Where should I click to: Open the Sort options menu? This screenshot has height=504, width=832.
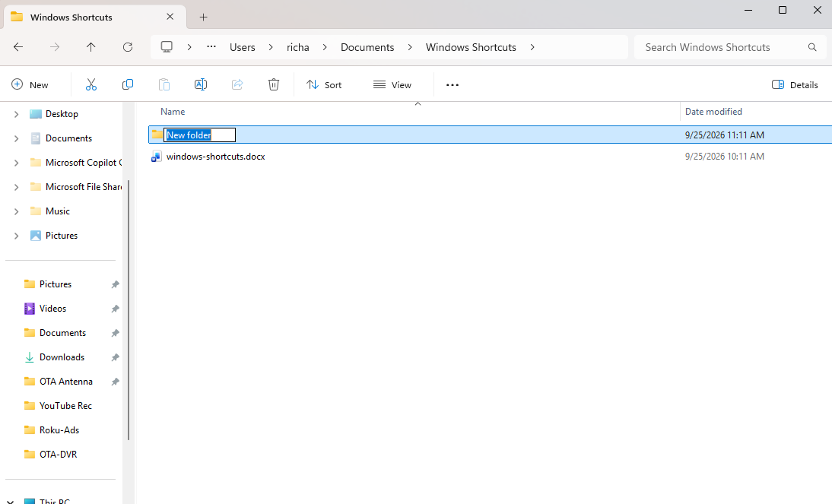(x=324, y=85)
